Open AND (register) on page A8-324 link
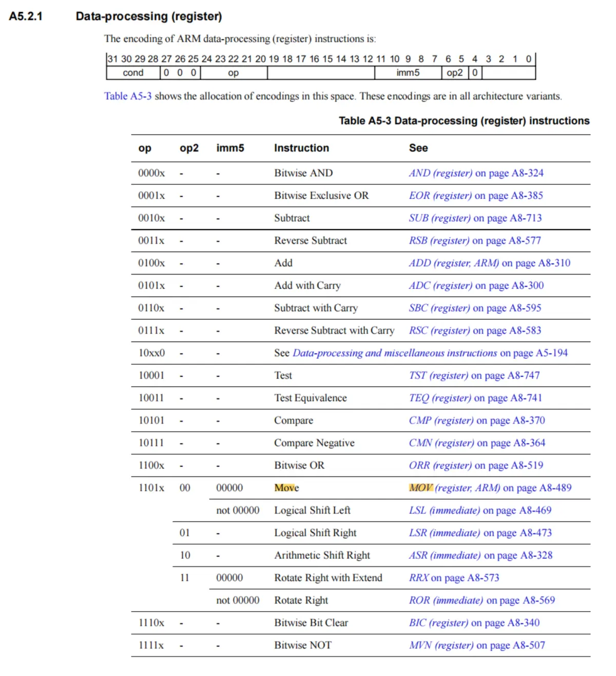 (476, 173)
